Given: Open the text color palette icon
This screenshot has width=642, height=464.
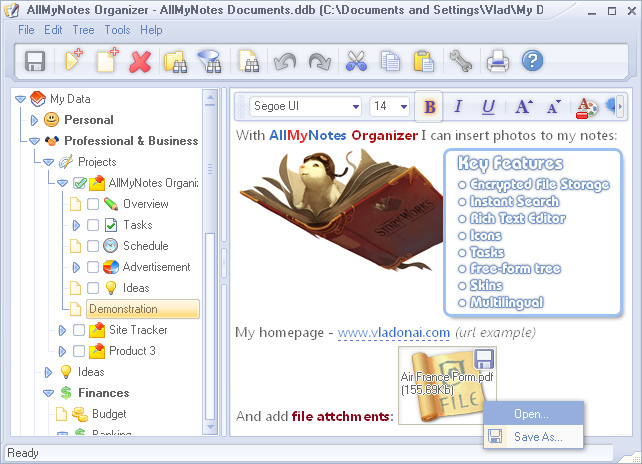Looking at the screenshot, I should [x=587, y=107].
